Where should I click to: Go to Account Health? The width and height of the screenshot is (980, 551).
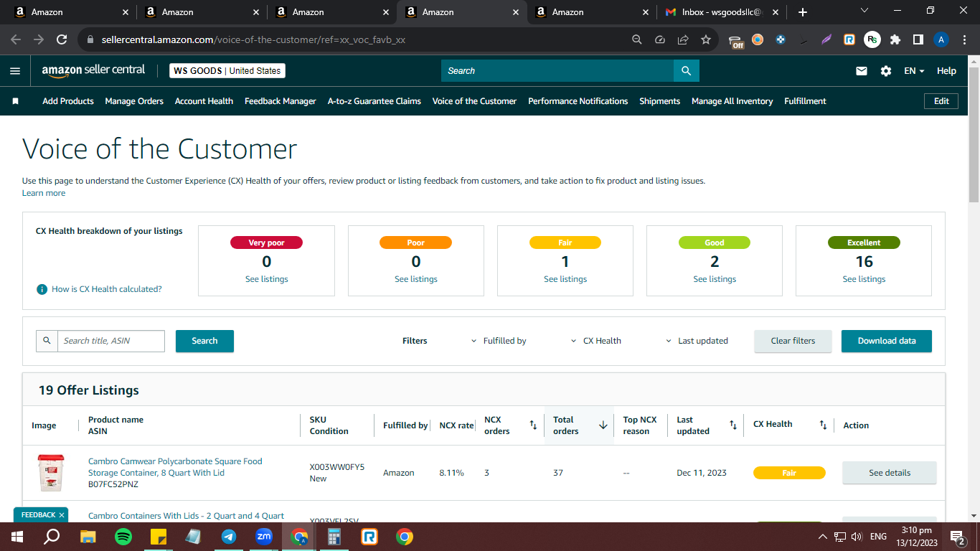click(204, 101)
